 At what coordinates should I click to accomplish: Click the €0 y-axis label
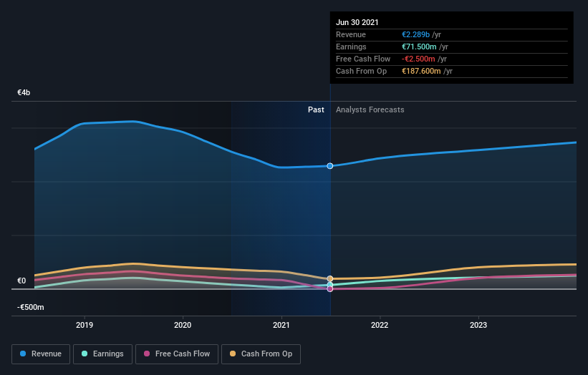(21, 281)
